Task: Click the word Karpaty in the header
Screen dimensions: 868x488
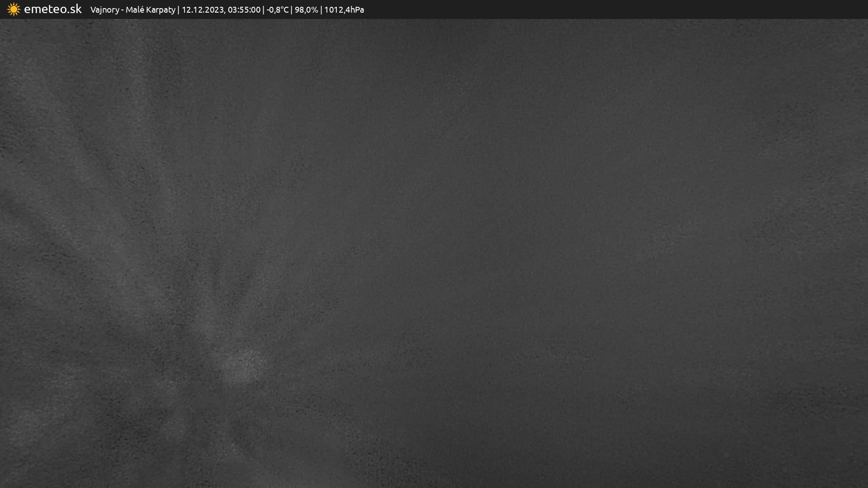Action: point(160,9)
